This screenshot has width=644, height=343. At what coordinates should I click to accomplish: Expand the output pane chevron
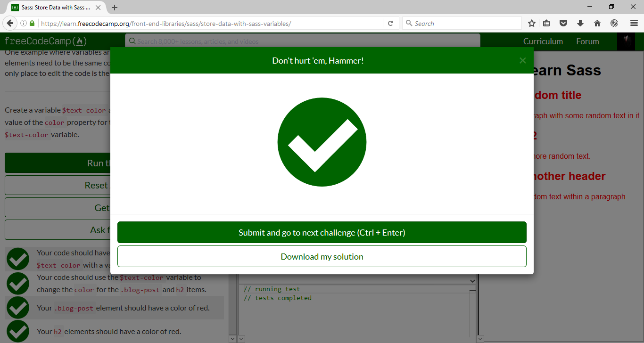pyautogui.click(x=472, y=280)
